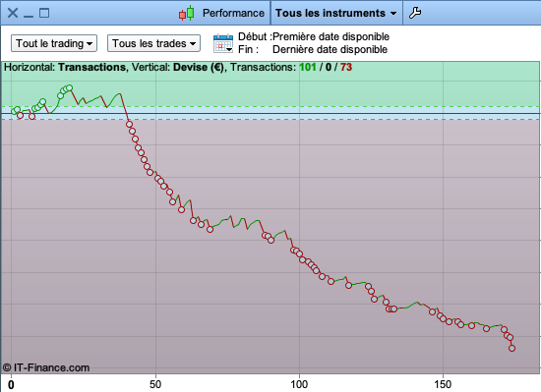Expand the Tous les instruments dropdown
This screenshot has height=392, width=541.
tap(335, 13)
